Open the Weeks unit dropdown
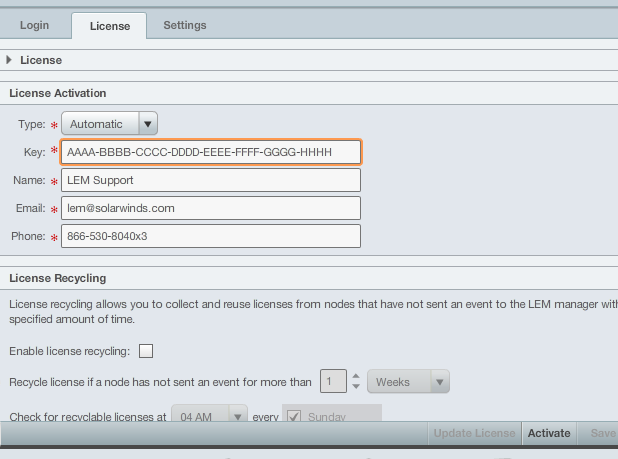This screenshot has width=618, height=459. (x=408, y=381)
